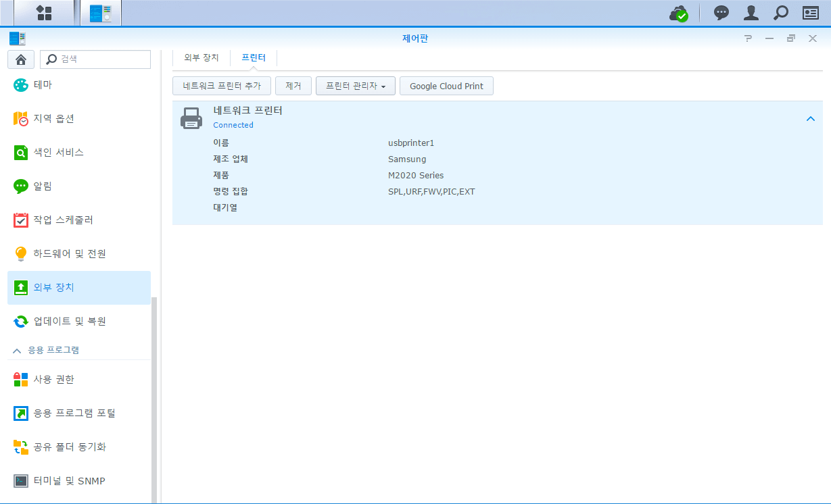Click the 네트워크 프린터 추가 button
The height and width of the screenshot is (504, 831).
coord(222,86)
